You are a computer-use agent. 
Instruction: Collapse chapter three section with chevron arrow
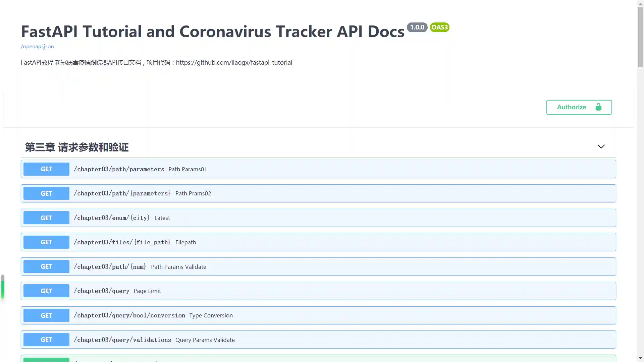pyautogui.click(x=601, y=146)
